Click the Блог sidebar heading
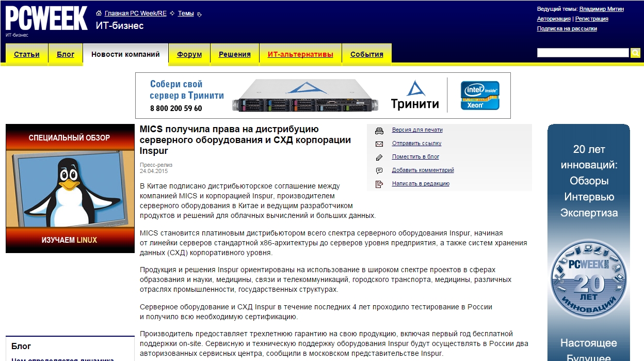644x361 pixels. point(21,346)
